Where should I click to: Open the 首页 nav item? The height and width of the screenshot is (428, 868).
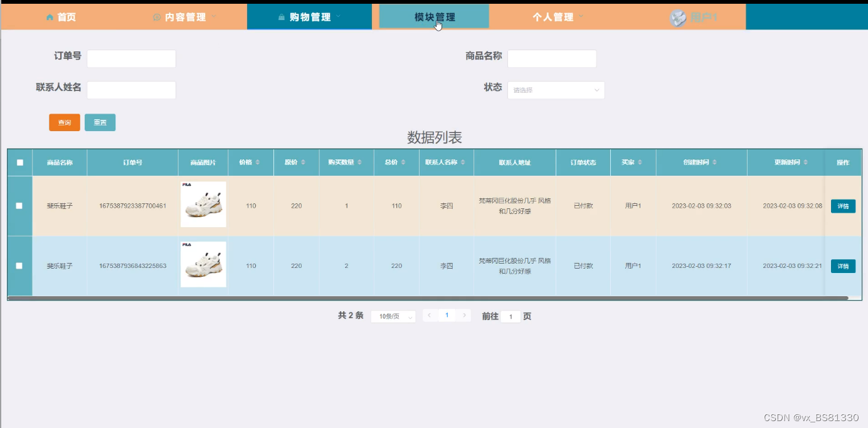tap(61, 17)
